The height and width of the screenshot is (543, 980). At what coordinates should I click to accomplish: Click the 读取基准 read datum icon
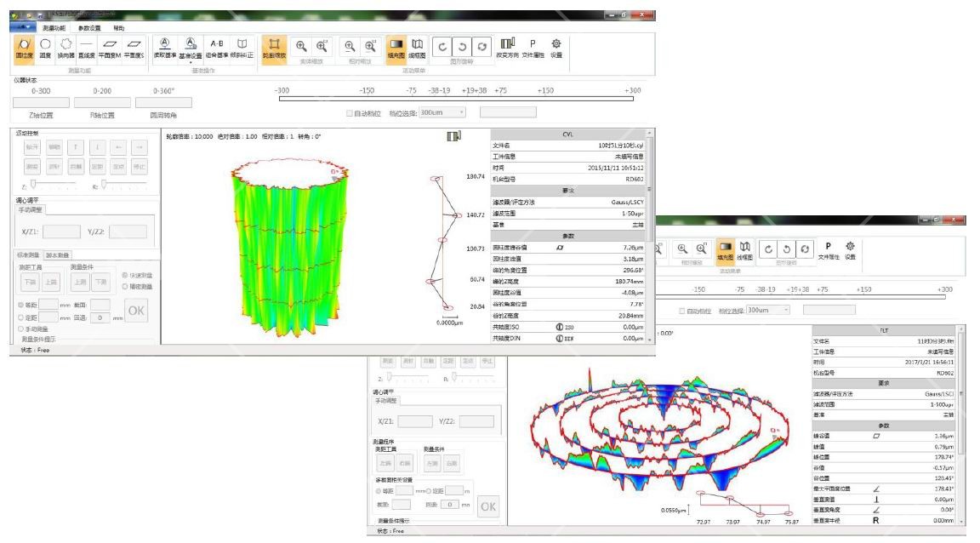164,48
